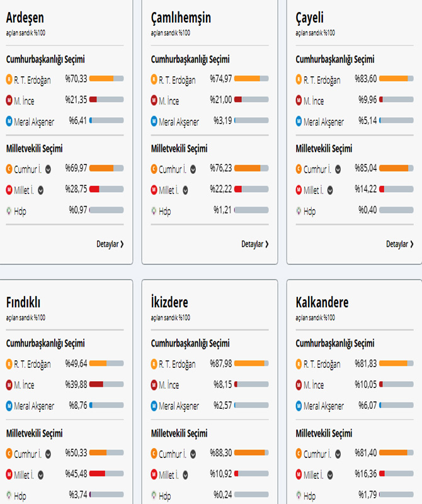The height and width of the screenshot is (504, 422).
Task: Expand Millet İ. alliance in Çamlıhemşin card
Action: [186, 190]
